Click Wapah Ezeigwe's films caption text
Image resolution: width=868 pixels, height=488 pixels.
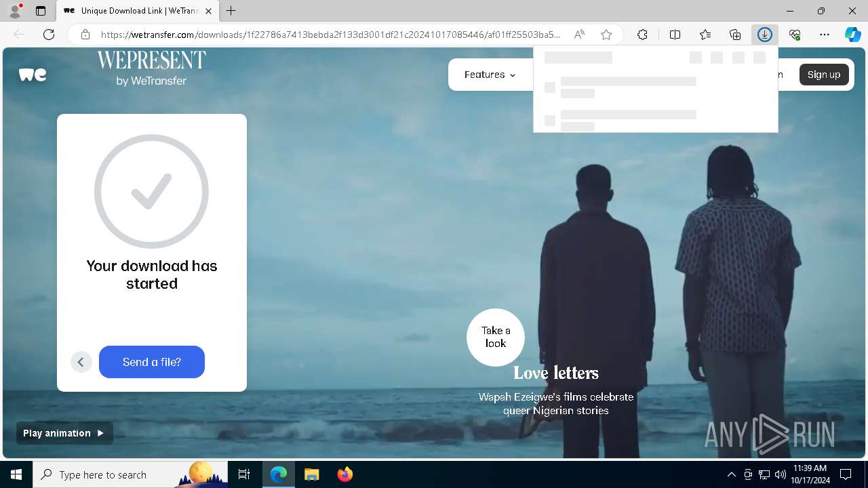coord(556,403)
